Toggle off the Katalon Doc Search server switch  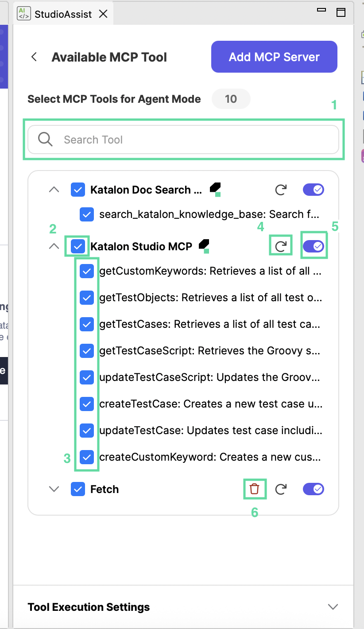(x=314, y=190)
